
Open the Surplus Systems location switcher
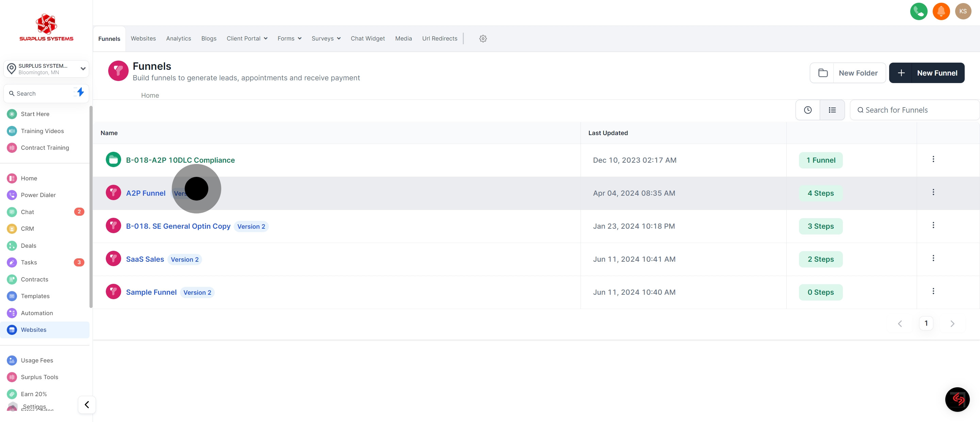point(46,69)
